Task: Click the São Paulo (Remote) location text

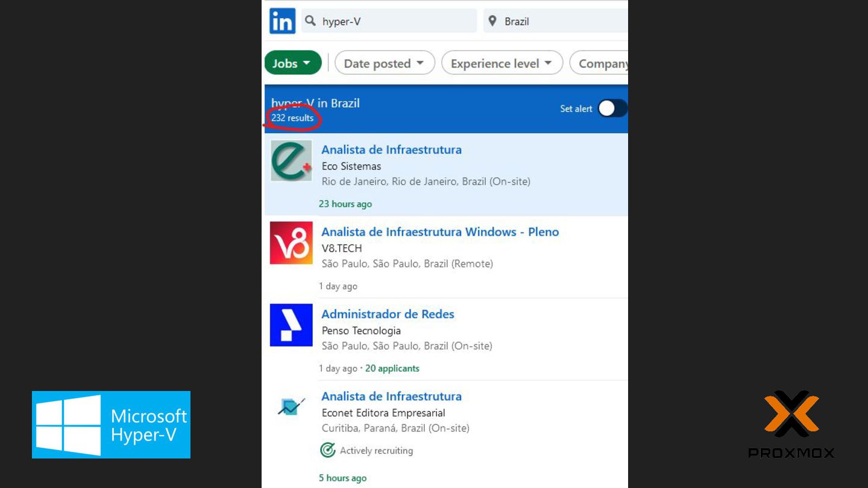Action: 407,264
